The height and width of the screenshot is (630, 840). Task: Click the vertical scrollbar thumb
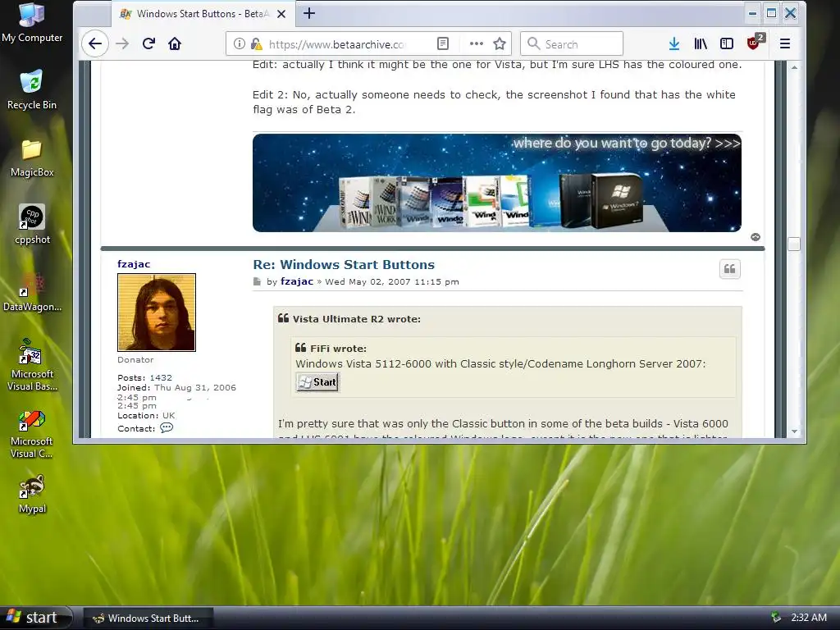tap(794, 244)
